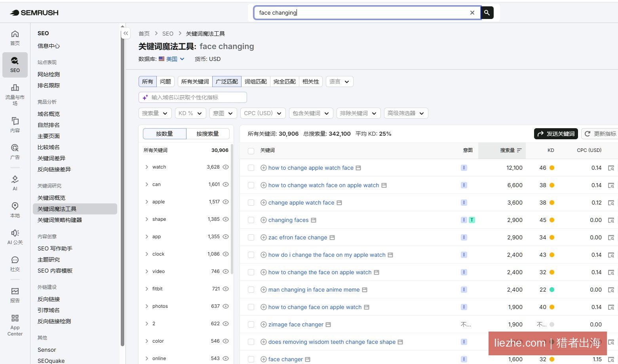This screenshot has width=618, height=364.
Task: Select the 相关性 tab
Action: click(311, 82)
